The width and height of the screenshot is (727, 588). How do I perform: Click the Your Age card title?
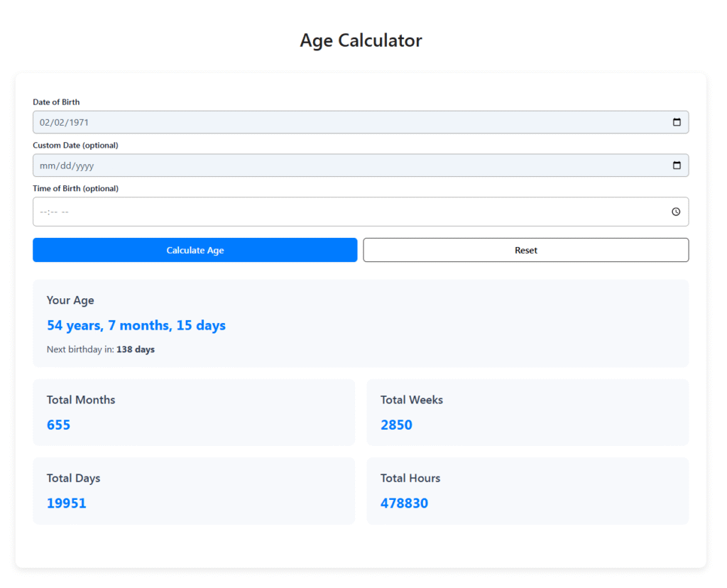point(70,300)
